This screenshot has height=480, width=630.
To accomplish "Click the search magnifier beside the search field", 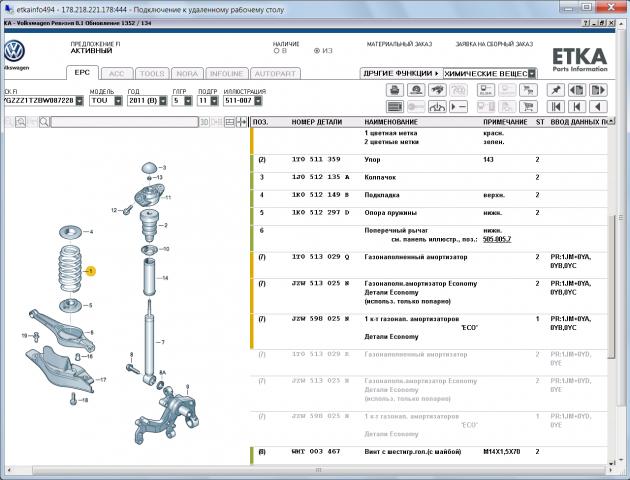I will (x=44, y=122).
